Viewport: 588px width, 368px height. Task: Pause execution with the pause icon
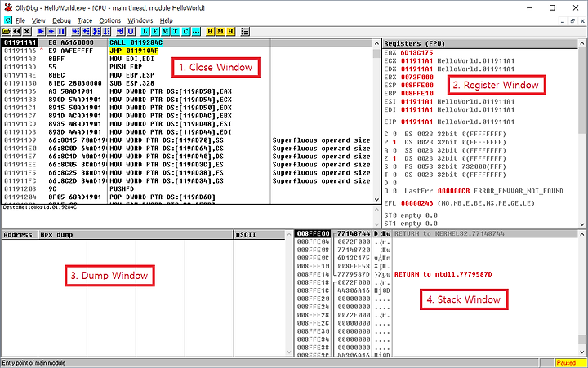[62, 32]
